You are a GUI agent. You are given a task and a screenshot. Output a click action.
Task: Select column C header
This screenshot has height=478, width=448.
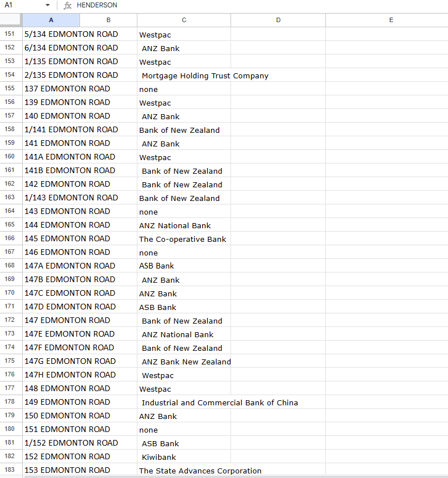[184, 20]
